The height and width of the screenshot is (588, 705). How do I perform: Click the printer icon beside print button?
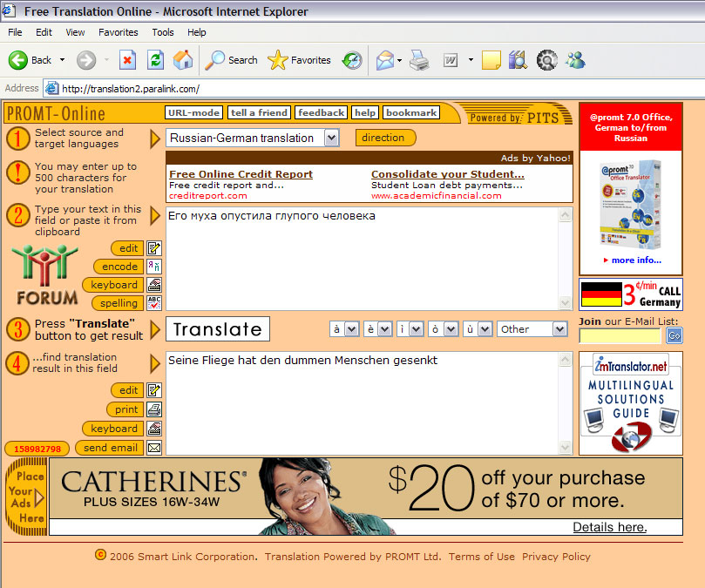(154, 409)
